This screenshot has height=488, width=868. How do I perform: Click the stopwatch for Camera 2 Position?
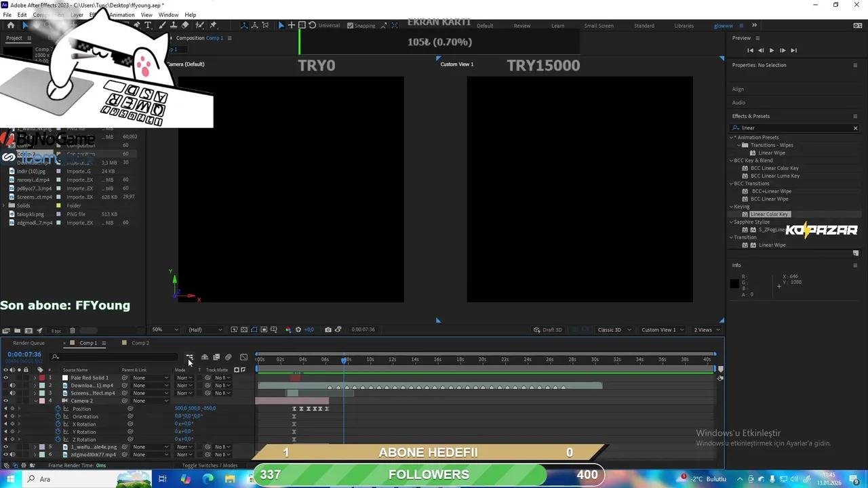[x=58, y=409]
